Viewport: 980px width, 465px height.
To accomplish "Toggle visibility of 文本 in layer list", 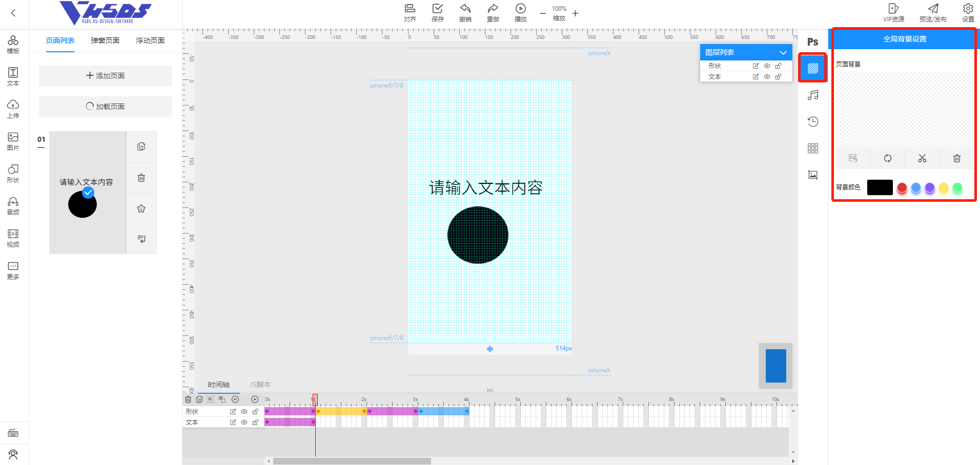I will click(767, 77).
